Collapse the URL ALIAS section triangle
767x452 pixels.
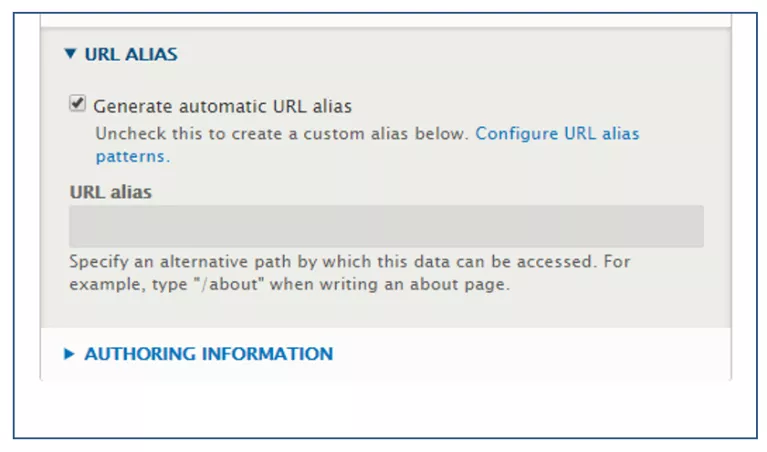[x=70, y=54]
